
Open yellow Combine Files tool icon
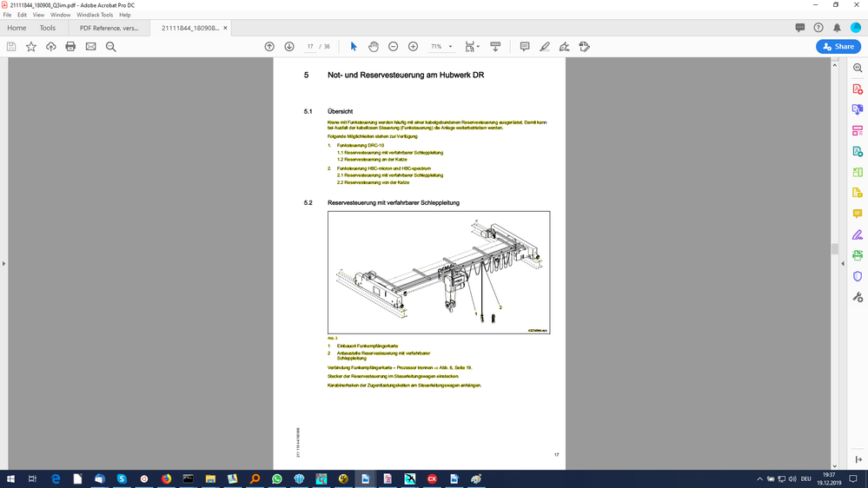[x=858, y=193]
